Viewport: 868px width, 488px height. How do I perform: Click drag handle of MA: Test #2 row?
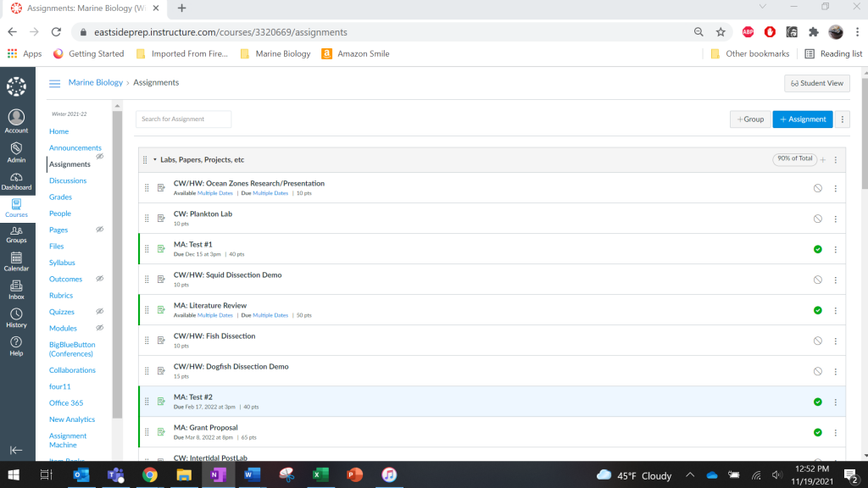(x=147, y=401)
